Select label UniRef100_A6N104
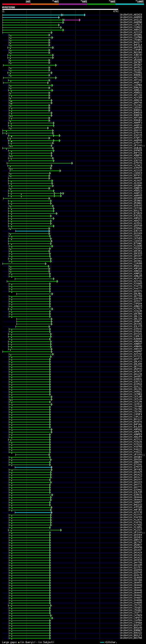The image size is (146, 644). pyautogui.click(x=131, y=100)
